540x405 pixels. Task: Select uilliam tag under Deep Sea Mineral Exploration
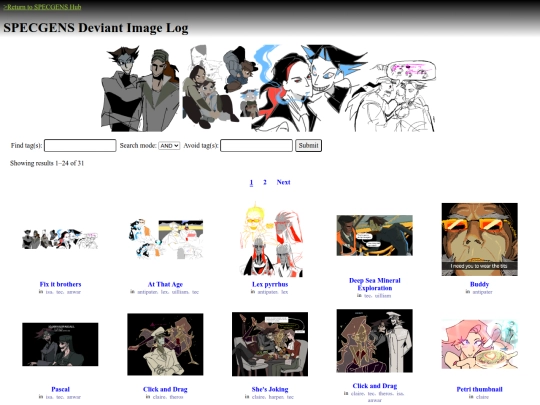point(383,296)
